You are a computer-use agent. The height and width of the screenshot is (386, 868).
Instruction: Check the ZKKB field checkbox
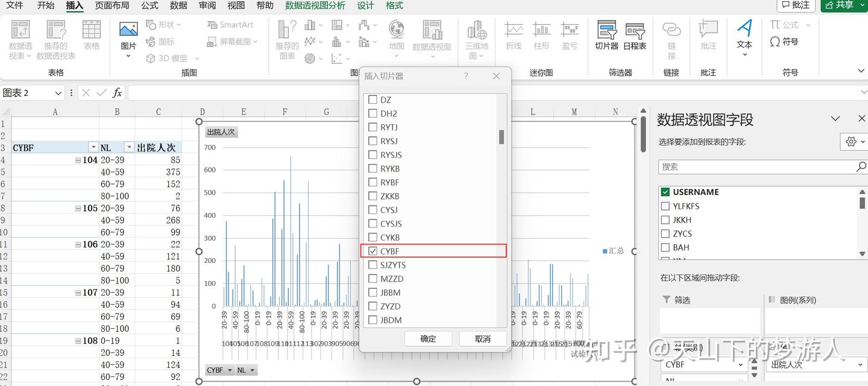pos(373,196)
